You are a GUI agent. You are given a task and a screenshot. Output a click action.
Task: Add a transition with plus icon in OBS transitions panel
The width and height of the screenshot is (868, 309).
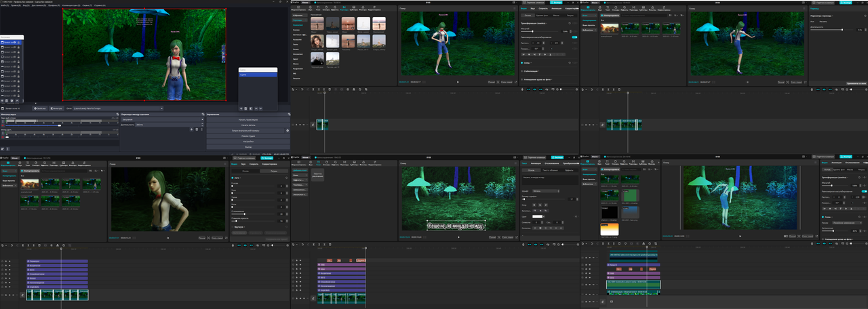point(191,129)
